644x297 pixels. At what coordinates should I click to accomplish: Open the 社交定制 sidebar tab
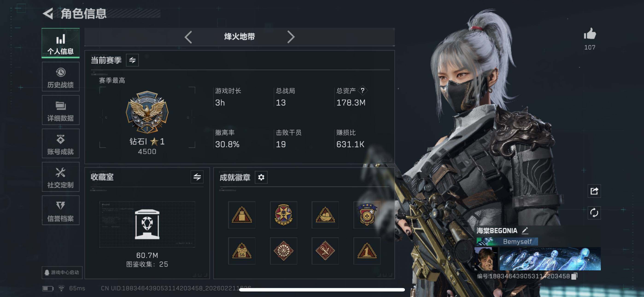click(x=61, y=177)
